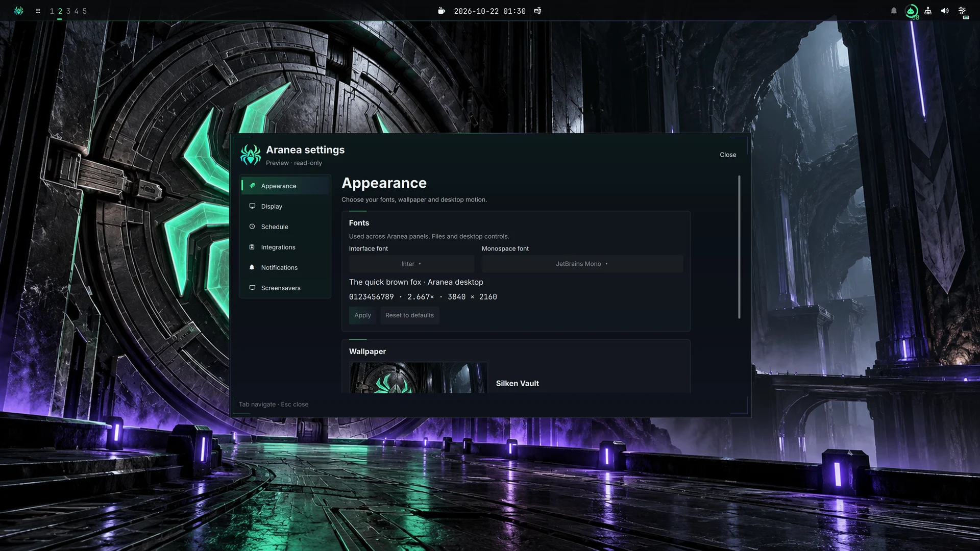Open the Integrations settings section
Viewport: 980px width, 551px height.
pyautogui.click(x=285, y=247)
